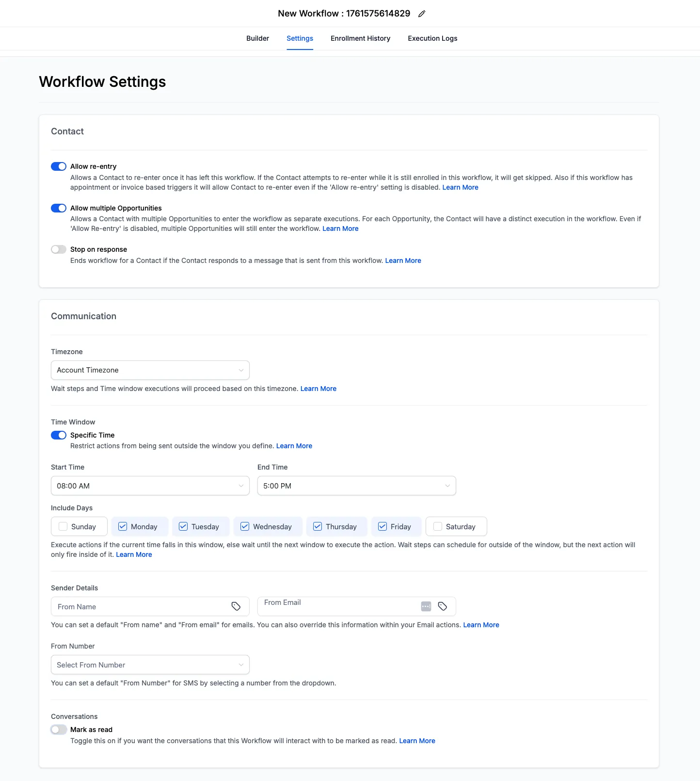The height and width of the screenshot is (781, 700).
Task: Enable the Stop on response toggle
Action: [59, 249]
